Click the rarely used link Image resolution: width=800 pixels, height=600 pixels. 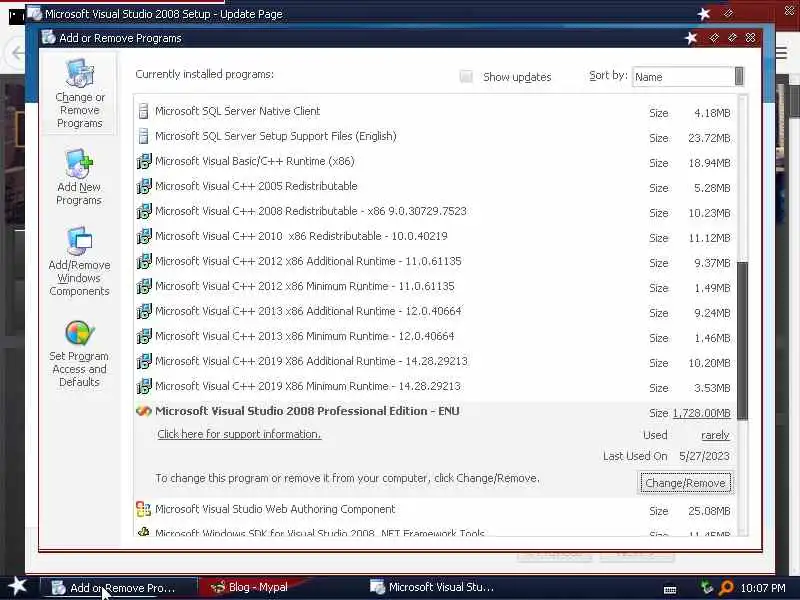pos(715,435)
